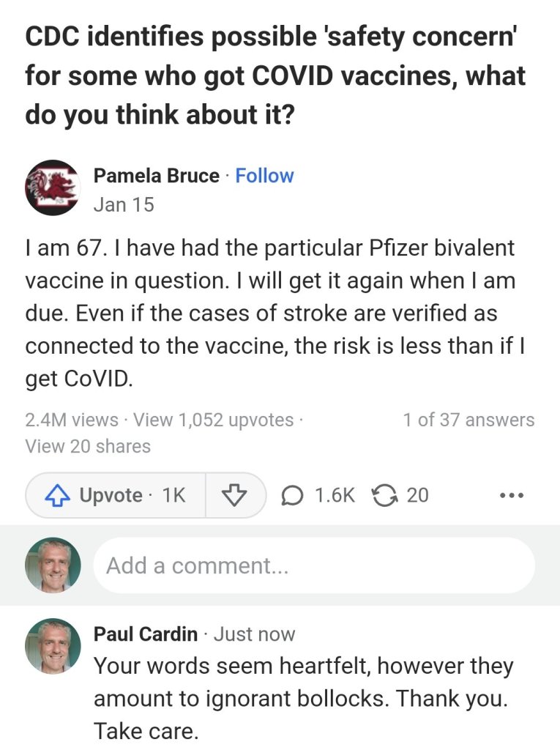The height and width of the screenshot is (750, 560).
Task: Open Paul Cardin's profile from comment name
Action: (146, 634)
